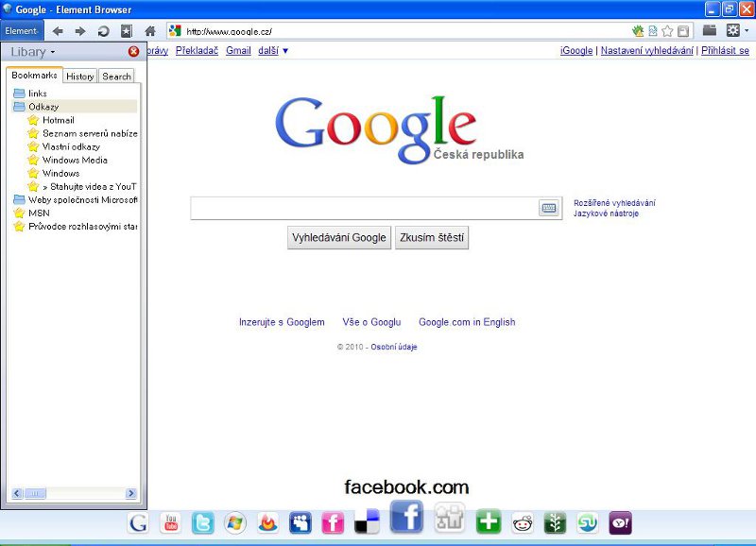Click the pink f icon in the dock
The image size is (756, 546).
coord(333,523)
